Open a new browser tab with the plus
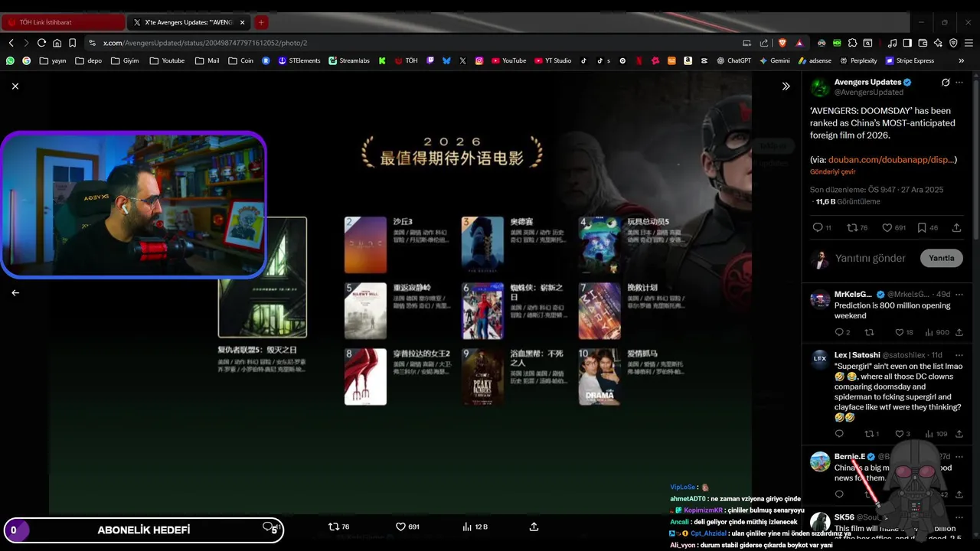The width and height of the screenshot is (980, 551). (x=261, y=22)
